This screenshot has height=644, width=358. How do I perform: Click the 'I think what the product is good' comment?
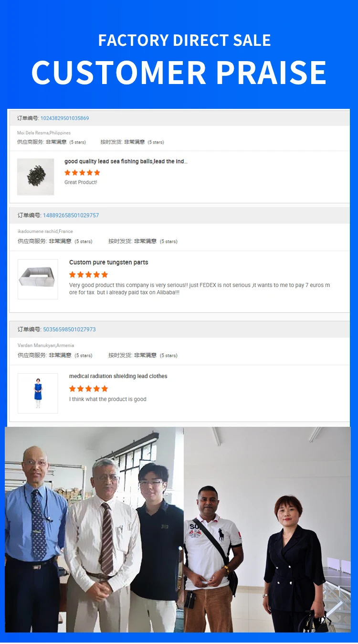pyautogui.click(x=108, y=399)
